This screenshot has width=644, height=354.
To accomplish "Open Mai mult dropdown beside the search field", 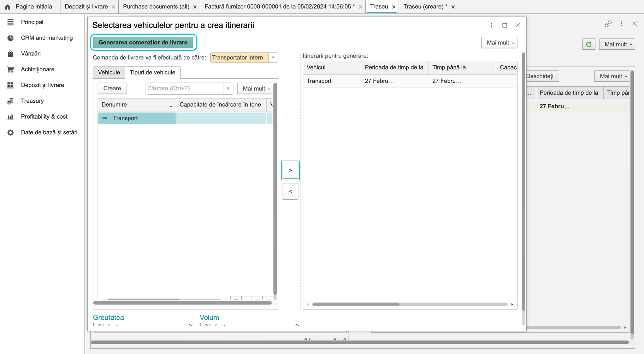I will [255, 89].
